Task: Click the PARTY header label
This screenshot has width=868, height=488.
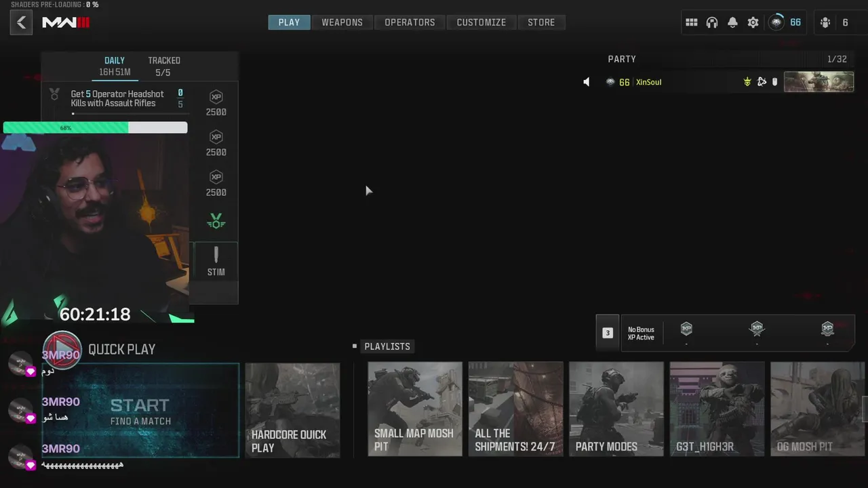Action: click(x=622, y=59)
